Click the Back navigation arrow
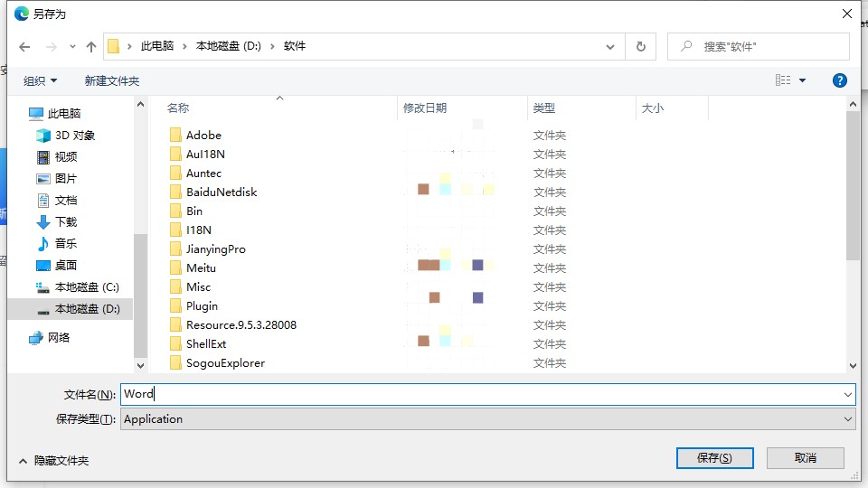This screenshot has height=488, width=868. click(24, 46)
